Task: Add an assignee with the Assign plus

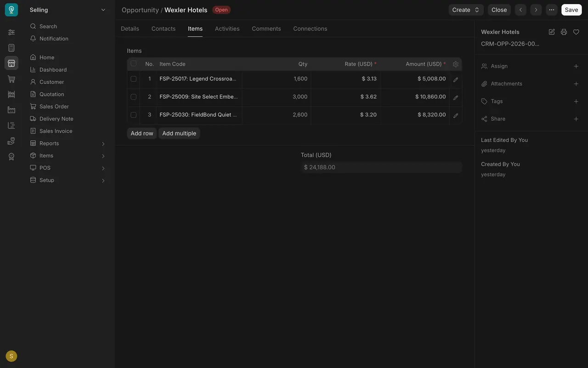Action: tap(576, 66)
